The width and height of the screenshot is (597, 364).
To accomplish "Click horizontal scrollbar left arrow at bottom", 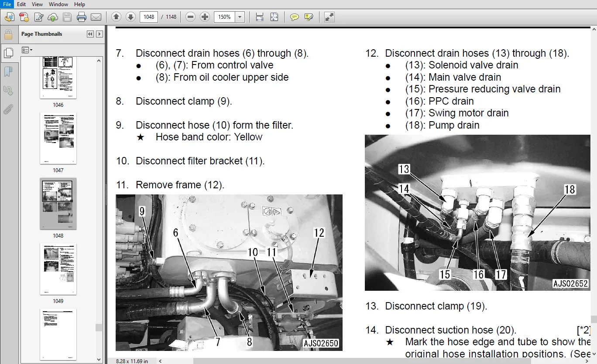I will click(x=160, y=361).
